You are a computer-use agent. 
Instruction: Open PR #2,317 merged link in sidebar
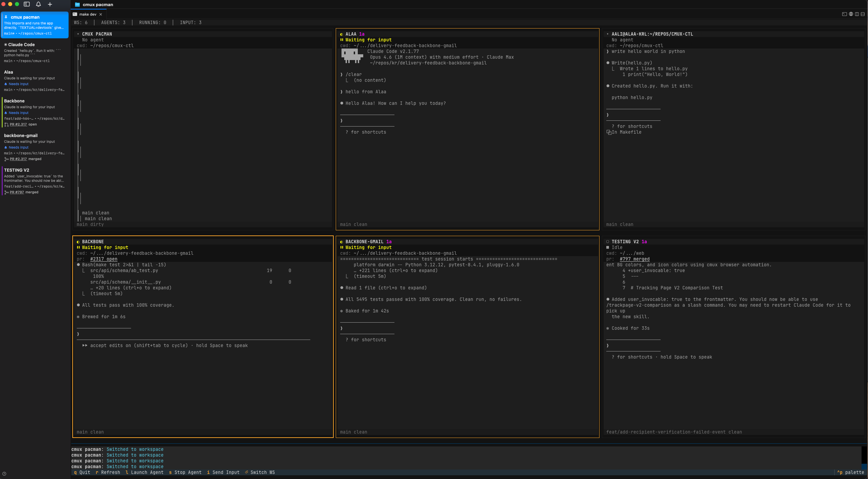point(18,159)
